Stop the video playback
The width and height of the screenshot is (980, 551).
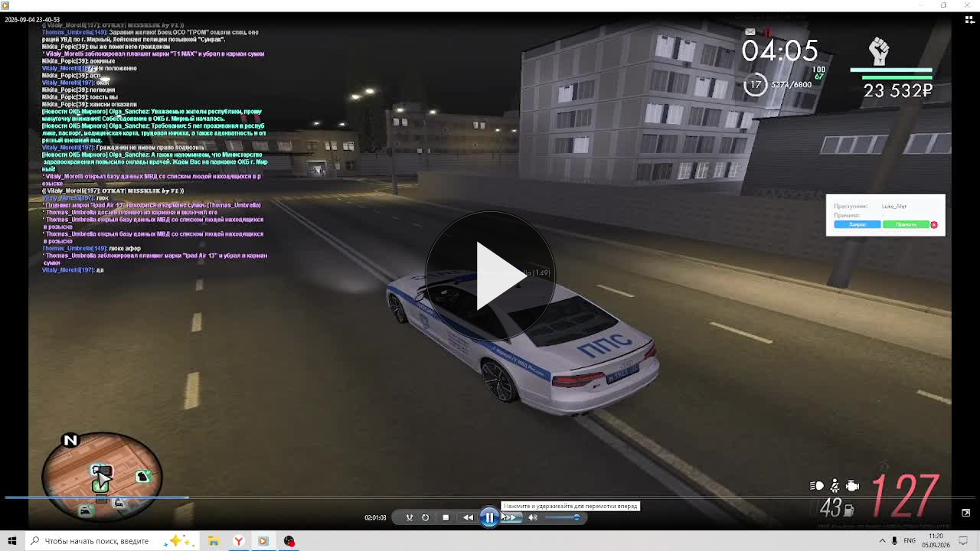click(x=446, y=517)
